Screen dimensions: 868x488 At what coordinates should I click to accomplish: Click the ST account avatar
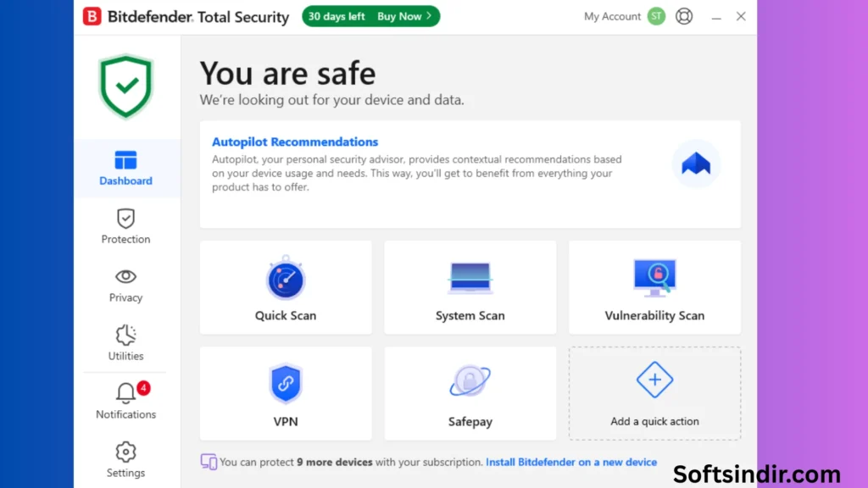pos(656,16)
